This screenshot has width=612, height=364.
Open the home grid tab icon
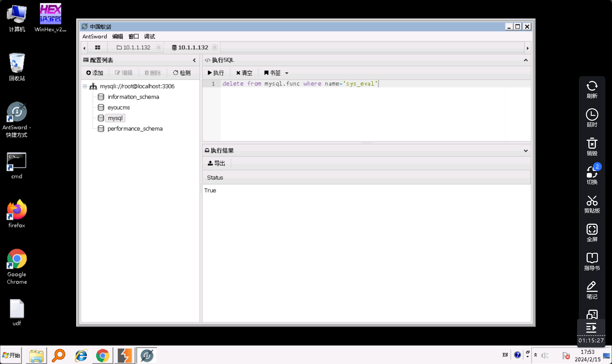click(x=97, y=48)
